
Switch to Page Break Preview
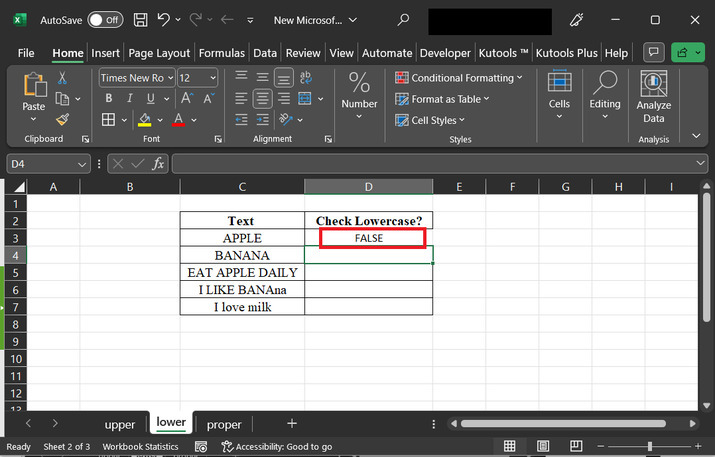(x=576, y=446)
